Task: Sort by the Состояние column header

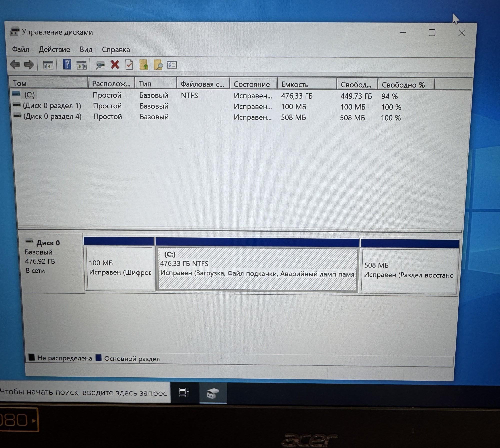Action: click(253, 84)
